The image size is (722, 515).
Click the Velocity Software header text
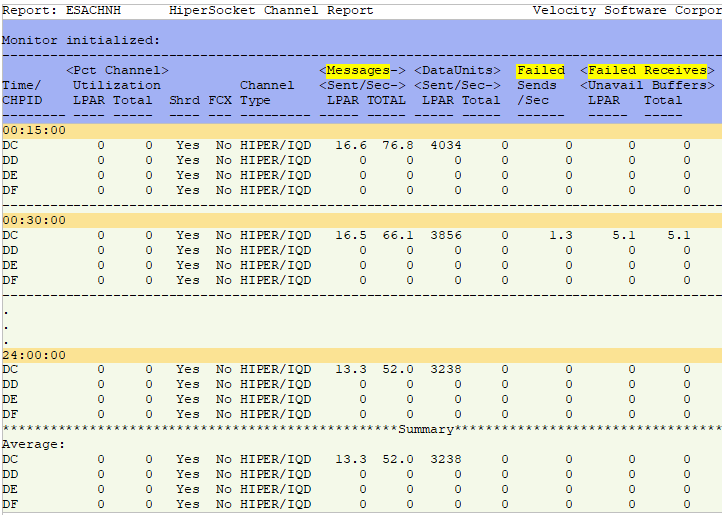pyautogui.click(x=626, y=10)
